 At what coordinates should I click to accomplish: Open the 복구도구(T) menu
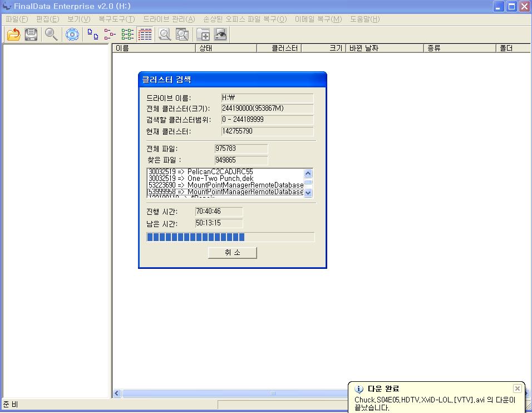tap(117, 19)
